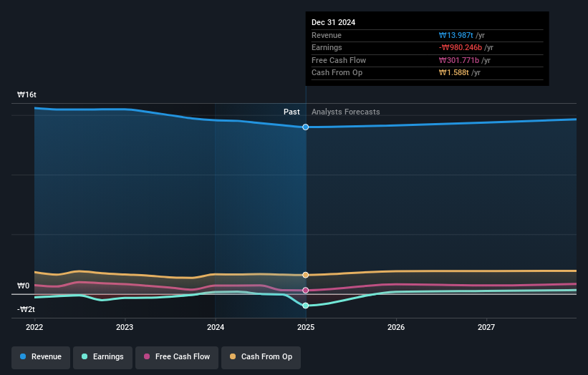Screen dimensions: 588x375
Task: Click the 'Analysts Forecasts' label
Action: (x=346, y=112)
